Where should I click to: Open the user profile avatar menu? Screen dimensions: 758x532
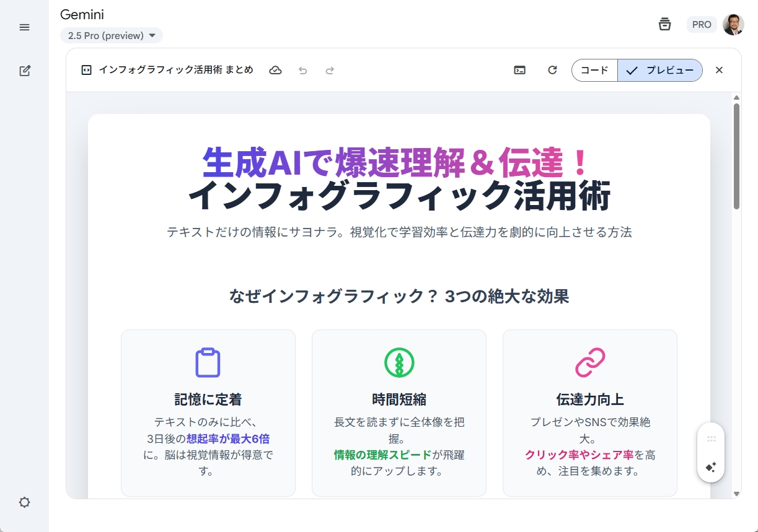733,25
